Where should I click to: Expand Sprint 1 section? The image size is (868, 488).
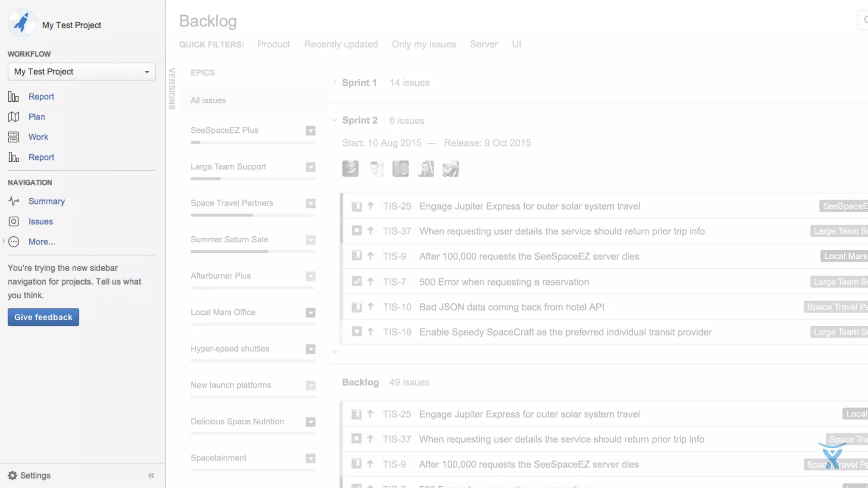click(334, 82)
